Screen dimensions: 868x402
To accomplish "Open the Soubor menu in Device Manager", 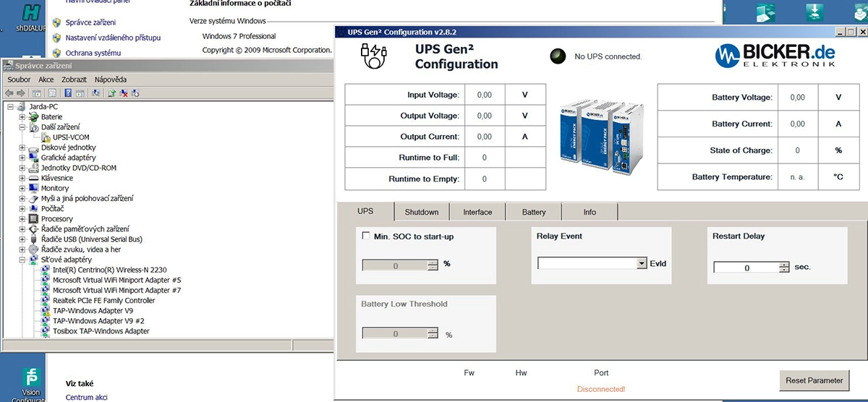I will [19, 79].
